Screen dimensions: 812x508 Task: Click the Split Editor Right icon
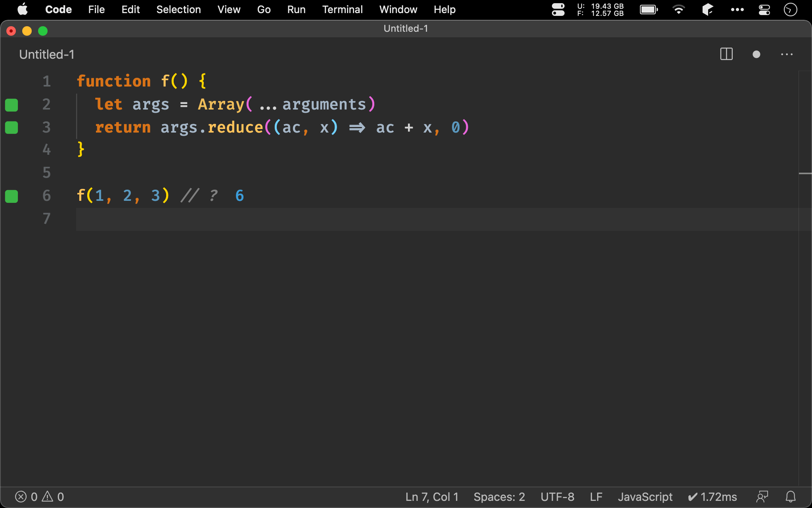[726, 54]
